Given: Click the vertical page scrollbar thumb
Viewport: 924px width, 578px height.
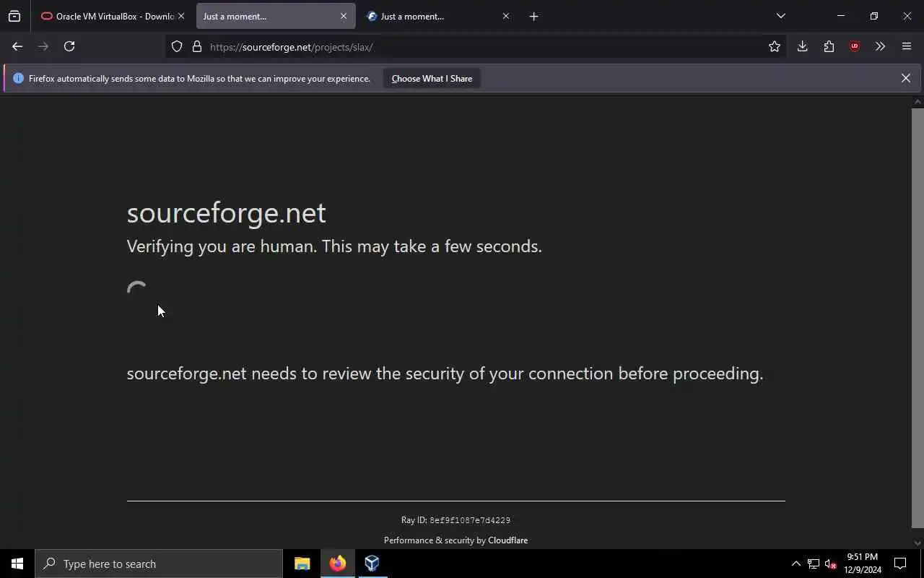Looking at the screenshot, I should click(x=918, y=318).
